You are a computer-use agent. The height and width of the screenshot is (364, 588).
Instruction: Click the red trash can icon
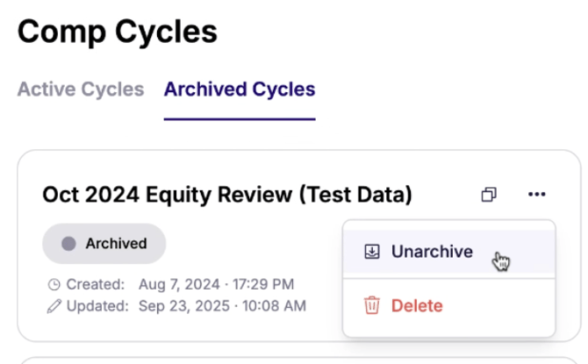pos(372,306)
